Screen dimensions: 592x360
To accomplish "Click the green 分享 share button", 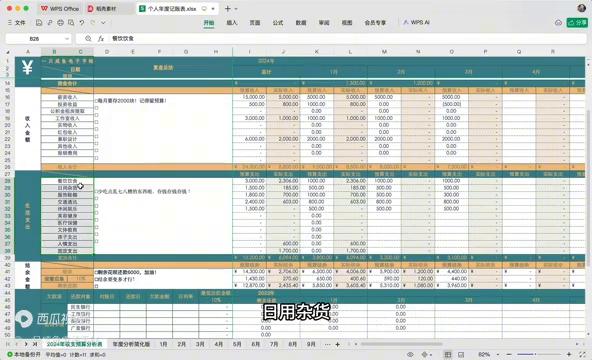I will (577, 23).
